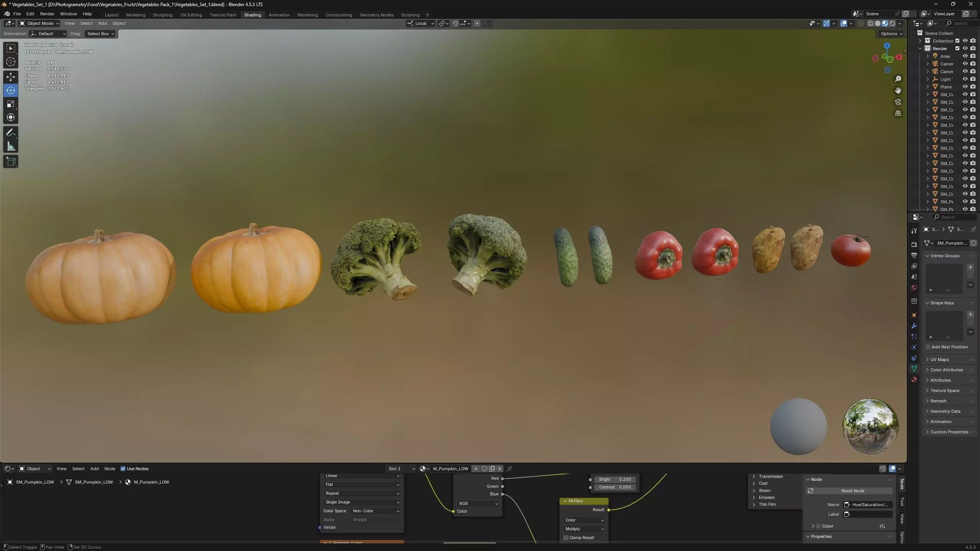
Task: Pick the Scale tool
Action: tap(11, 104)
